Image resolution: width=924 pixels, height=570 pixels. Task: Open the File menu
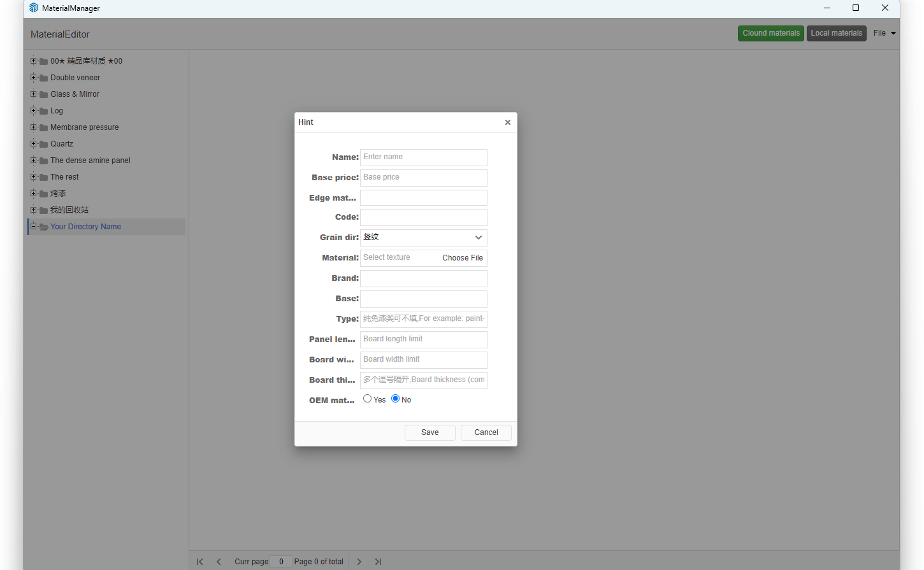click(x=884, y=33)
